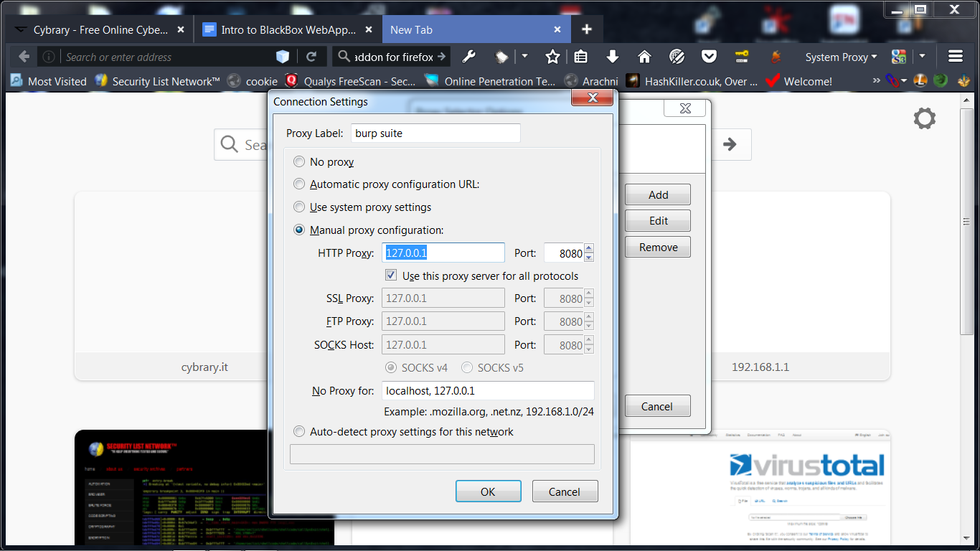Click the 'No Proxy for' text field
Viewport: 980px width, 551px height.
coord(488,390)
